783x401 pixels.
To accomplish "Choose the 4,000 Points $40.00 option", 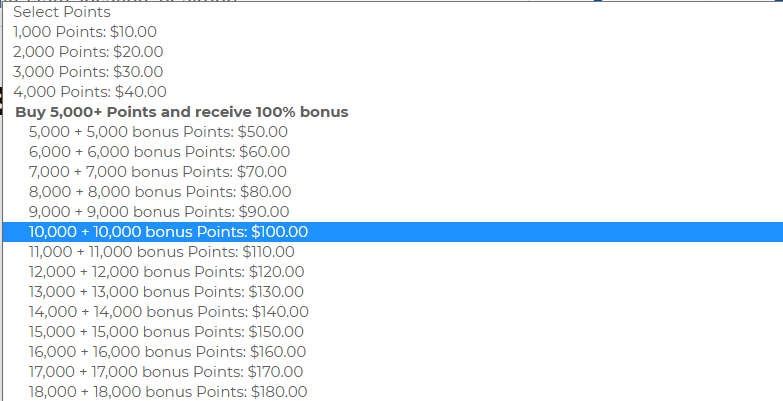I will coord(90,92).
